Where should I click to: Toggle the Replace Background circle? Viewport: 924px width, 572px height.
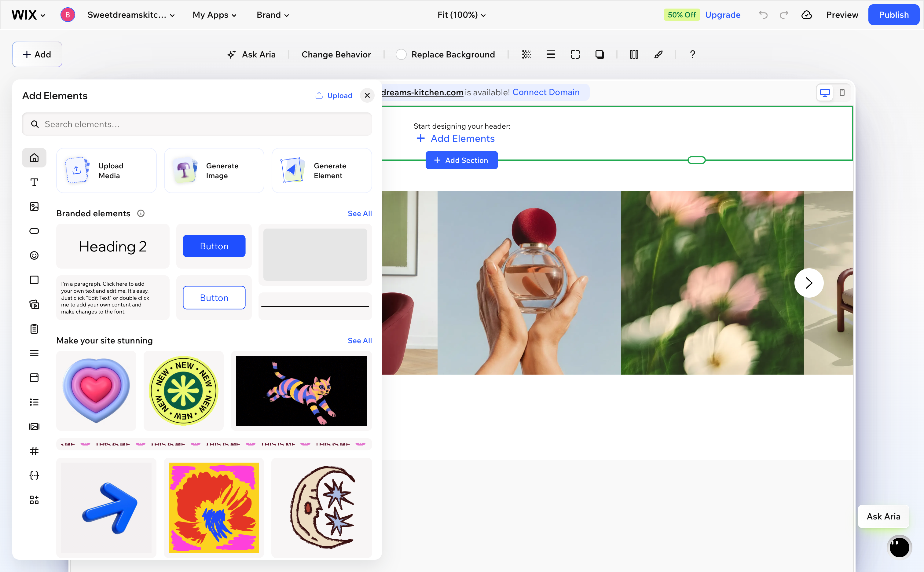[401, 54]
